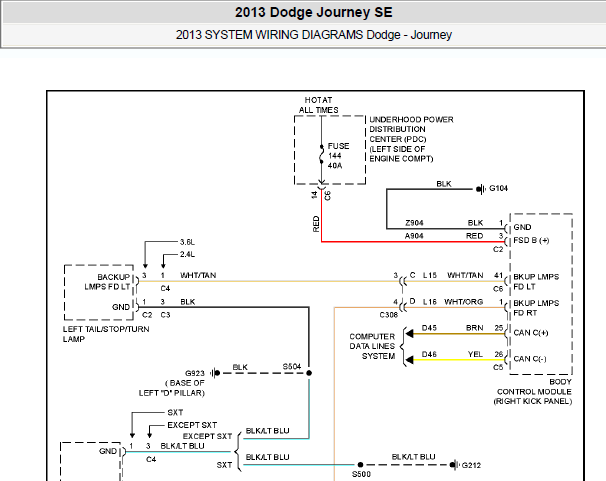Click the 'WHT/ORG' wire color label

click(463, 301)
